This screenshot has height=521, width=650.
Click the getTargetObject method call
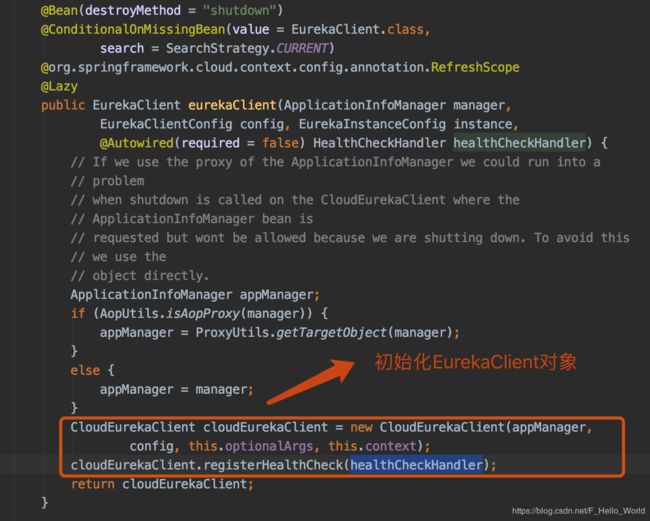coord(331,332)
